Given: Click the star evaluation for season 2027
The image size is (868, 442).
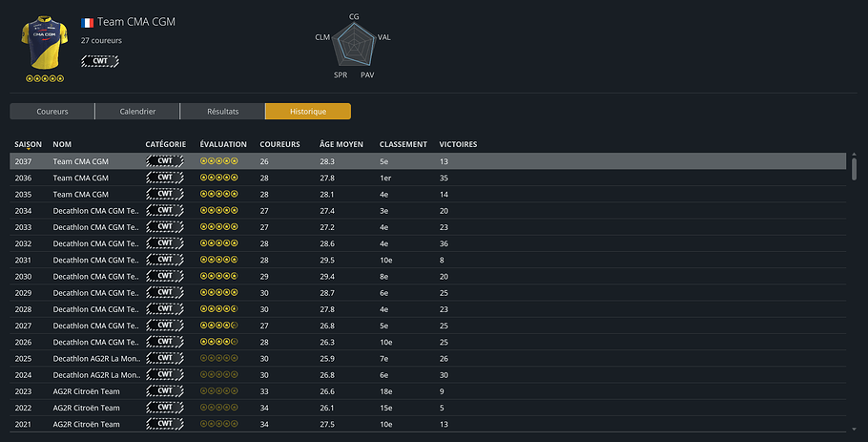Looking at the screenshot, I should point(219,326).
